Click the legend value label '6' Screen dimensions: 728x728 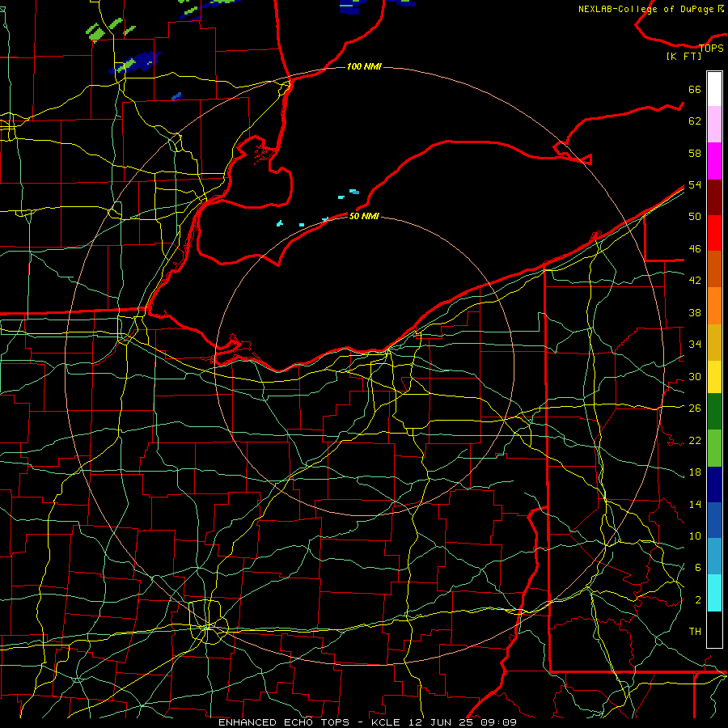[x=698, y=568]
